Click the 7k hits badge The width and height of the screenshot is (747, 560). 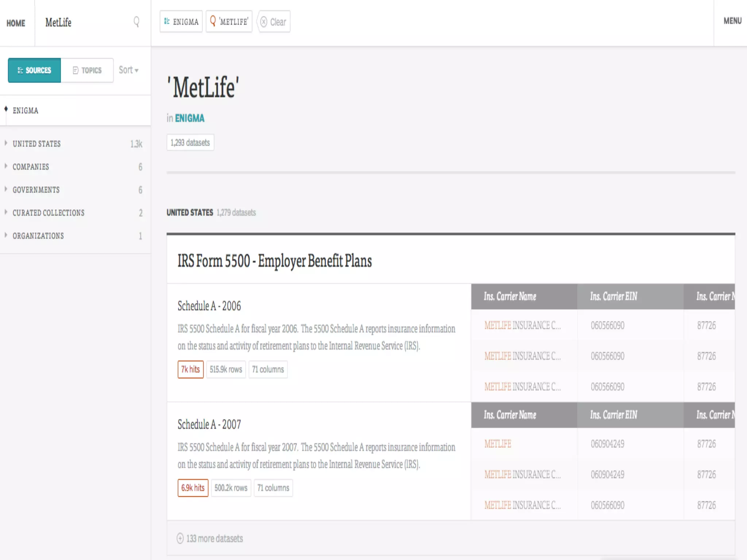click(x=190, y=369)
